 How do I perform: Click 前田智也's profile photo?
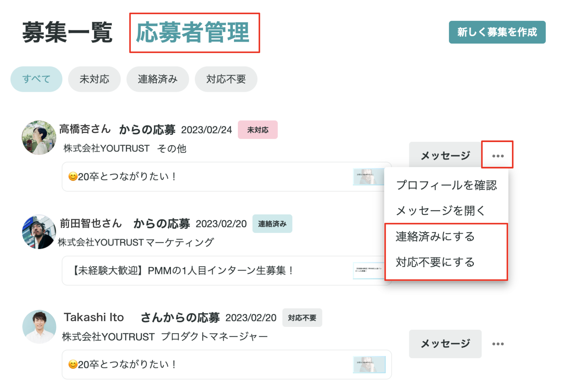coord(39,232)
